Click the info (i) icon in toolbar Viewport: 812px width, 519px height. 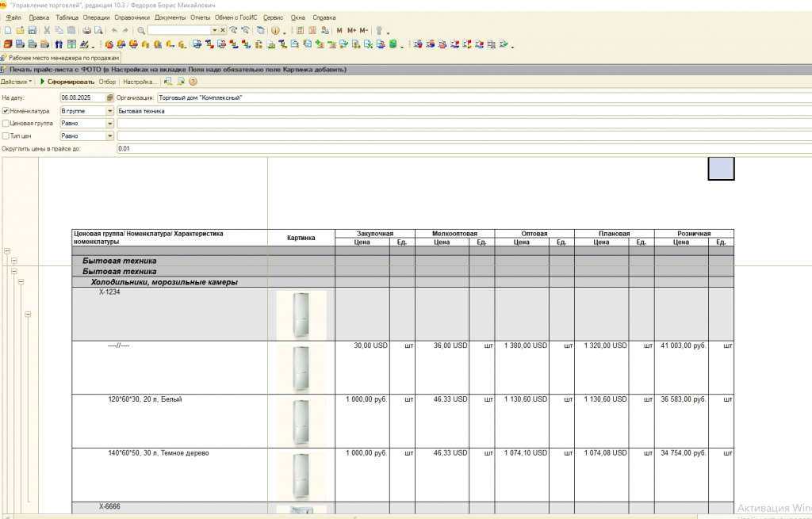(274, 30)
